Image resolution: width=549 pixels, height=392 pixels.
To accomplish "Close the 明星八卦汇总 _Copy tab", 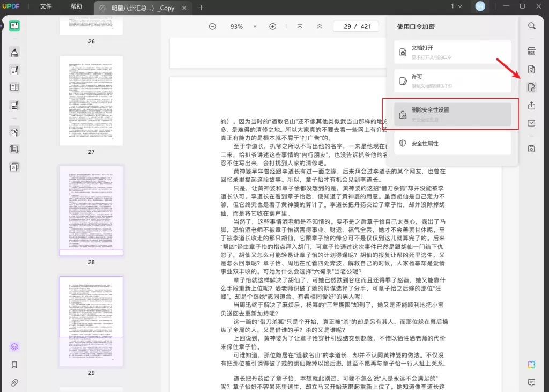I will coord(184,8).
